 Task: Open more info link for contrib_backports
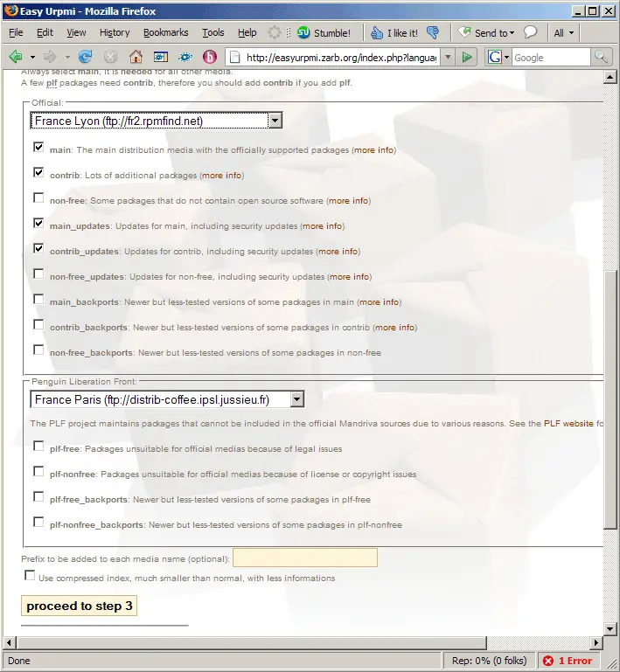pos(395,328)
